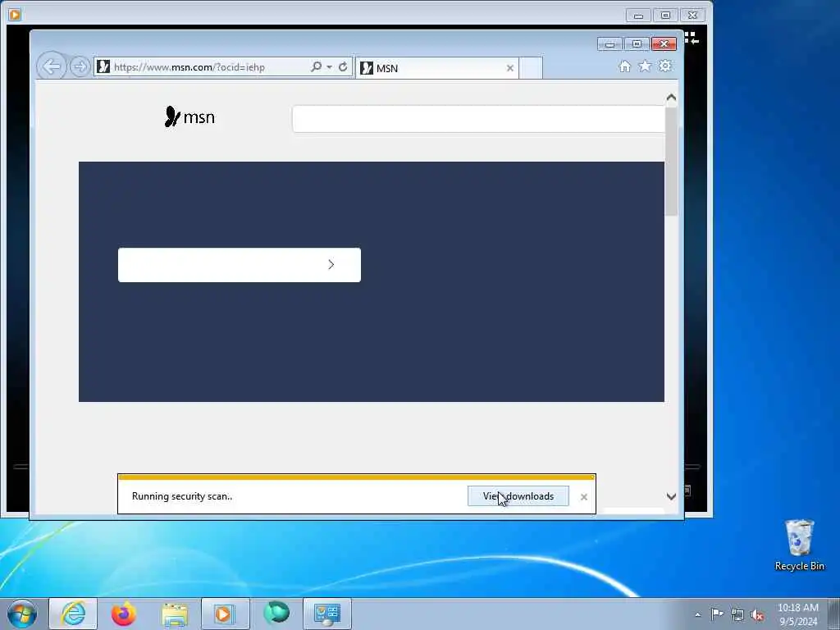Click the msn logo
840x630 pixels.
pos(189,116)
